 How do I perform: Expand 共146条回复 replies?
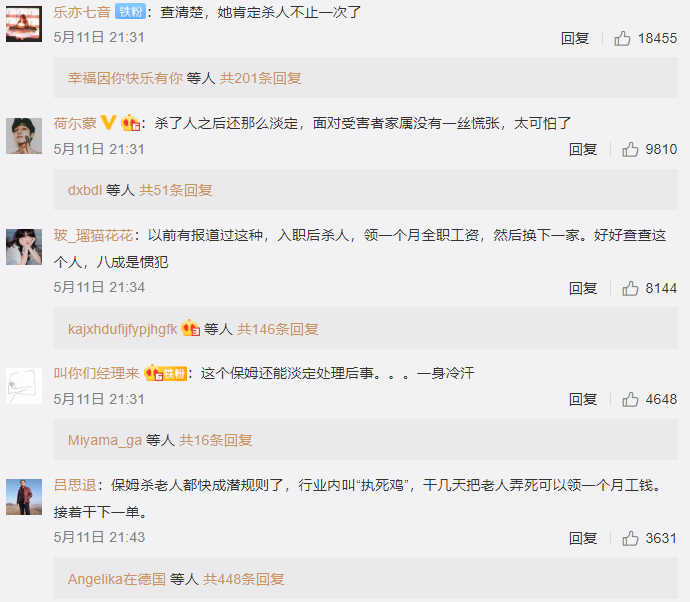[278, 329]
